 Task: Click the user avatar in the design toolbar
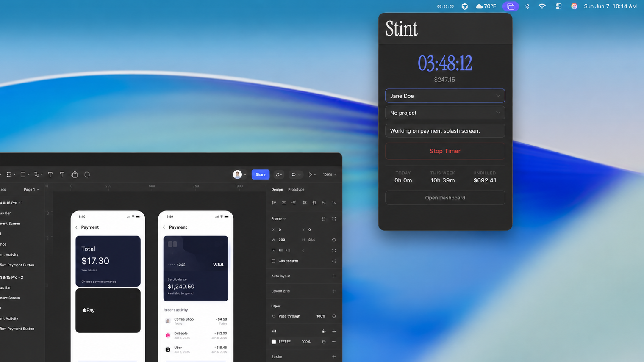(x=237, y=174)
